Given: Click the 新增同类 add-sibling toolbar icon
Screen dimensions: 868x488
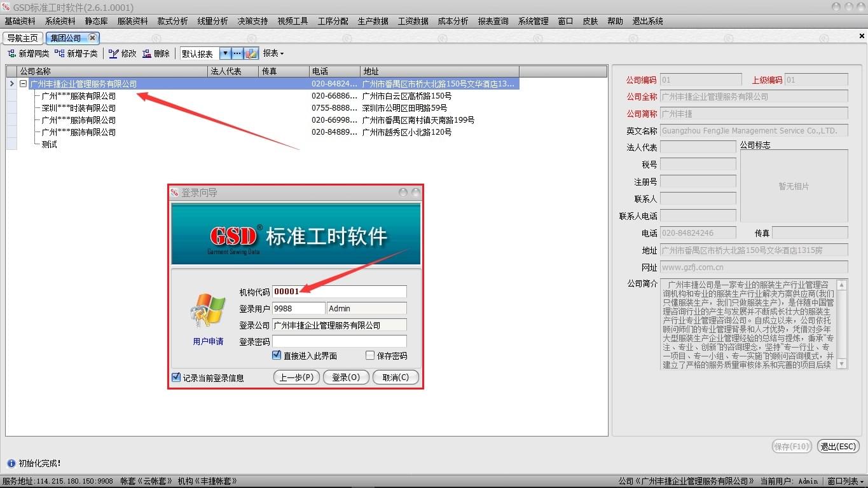Looking at the screenshot, I should pyautogui.click(x=11, y=54).
